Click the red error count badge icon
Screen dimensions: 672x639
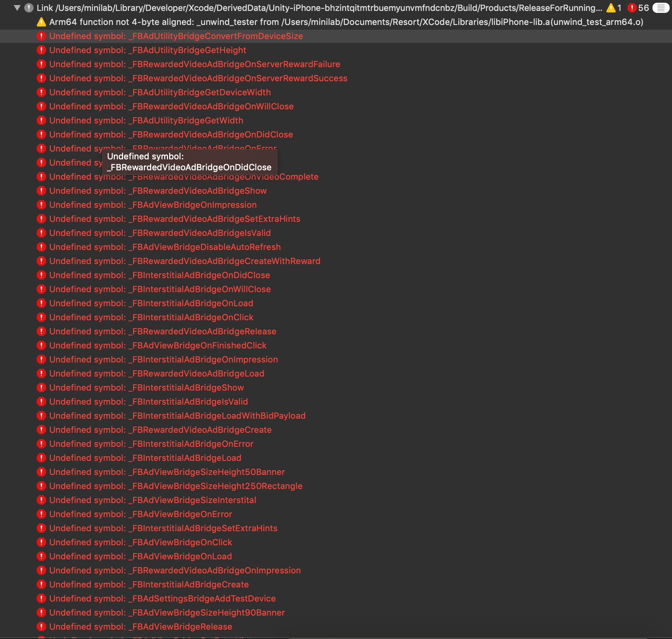click(x=632, y=8)
